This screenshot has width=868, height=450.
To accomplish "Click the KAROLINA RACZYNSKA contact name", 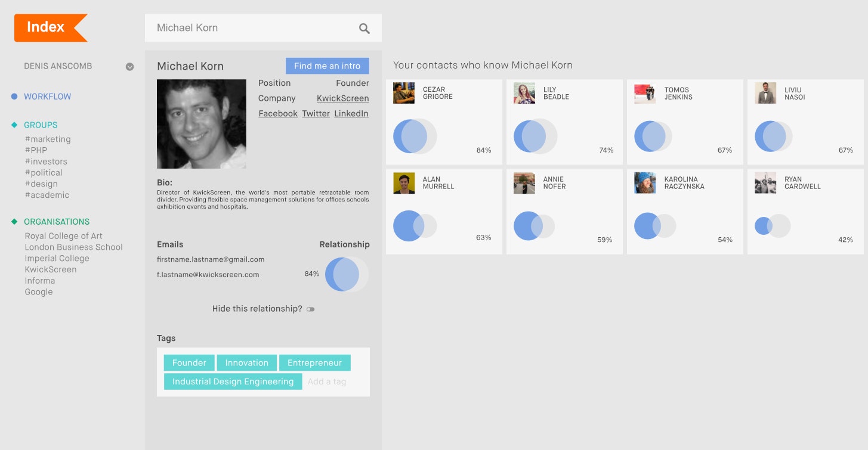I will pos(684,183).
